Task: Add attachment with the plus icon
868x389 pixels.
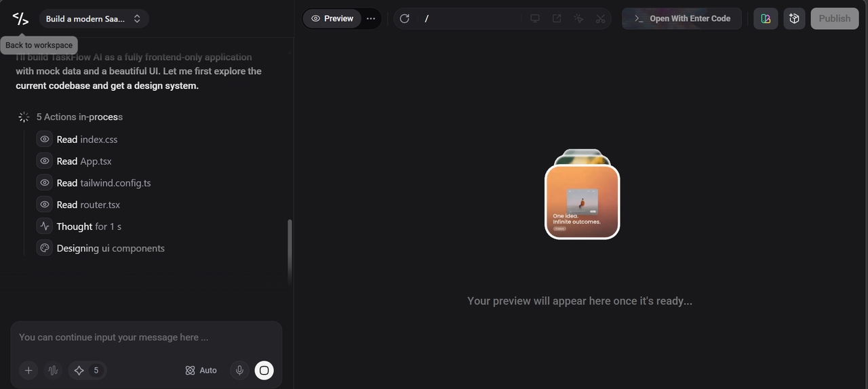Action: [x=28, y=370]
